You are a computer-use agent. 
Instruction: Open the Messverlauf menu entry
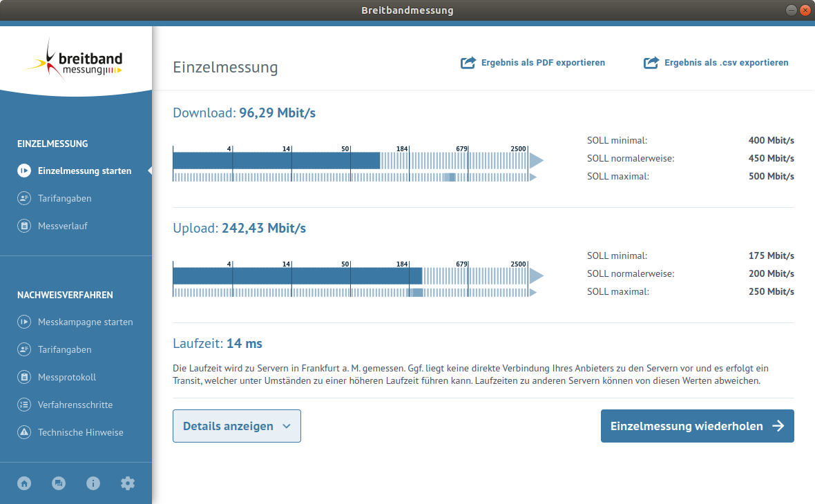click(x=62, y=226)
